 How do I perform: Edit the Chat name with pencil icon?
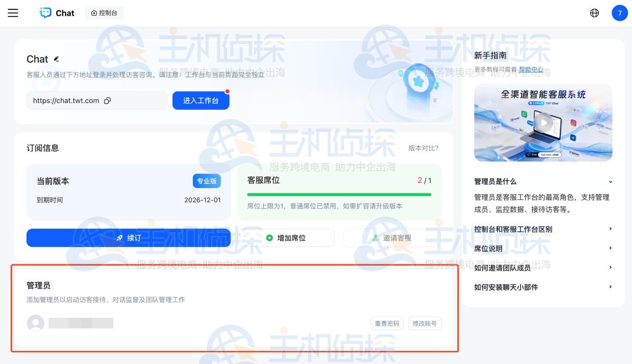(56, 59)
